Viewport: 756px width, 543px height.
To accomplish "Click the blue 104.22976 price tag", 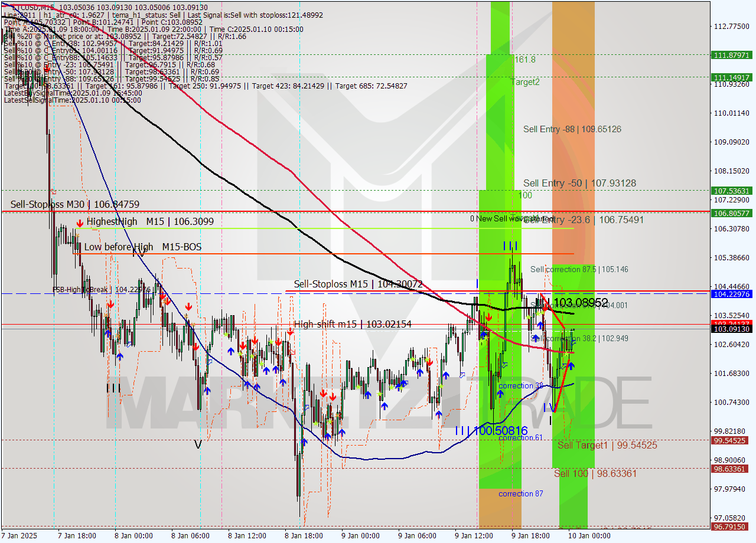I will pyautogui.click(x=732, y=294).
